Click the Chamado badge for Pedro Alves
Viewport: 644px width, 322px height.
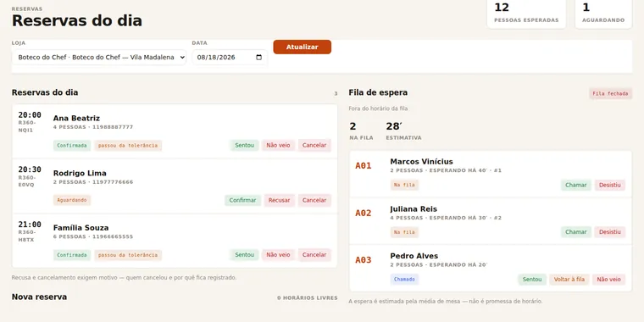(404, 280)
